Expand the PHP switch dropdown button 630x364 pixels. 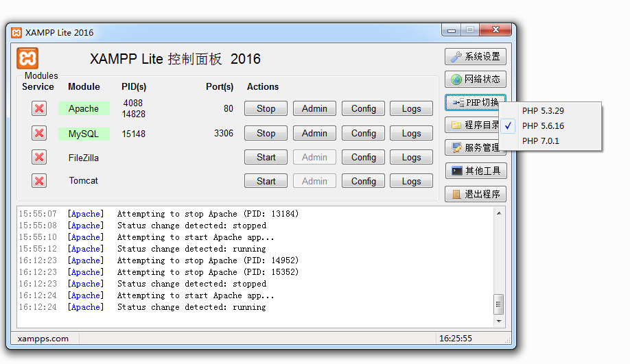476,103
